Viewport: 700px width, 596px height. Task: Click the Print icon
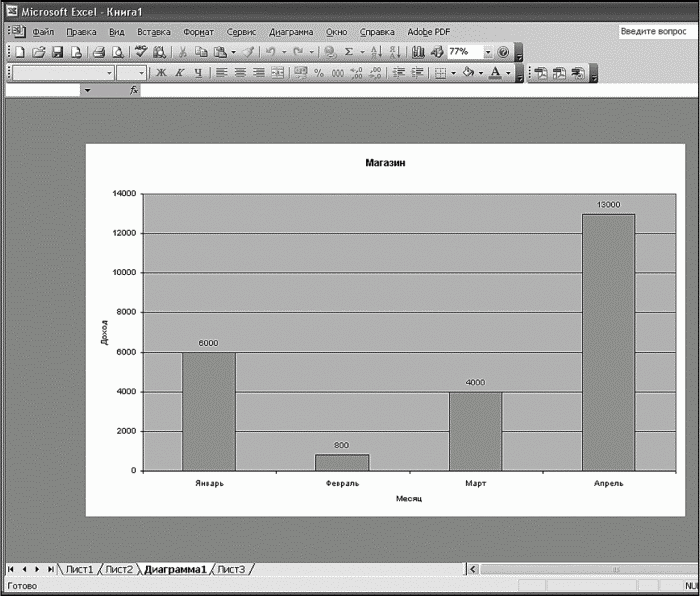(x=99, y=52)
